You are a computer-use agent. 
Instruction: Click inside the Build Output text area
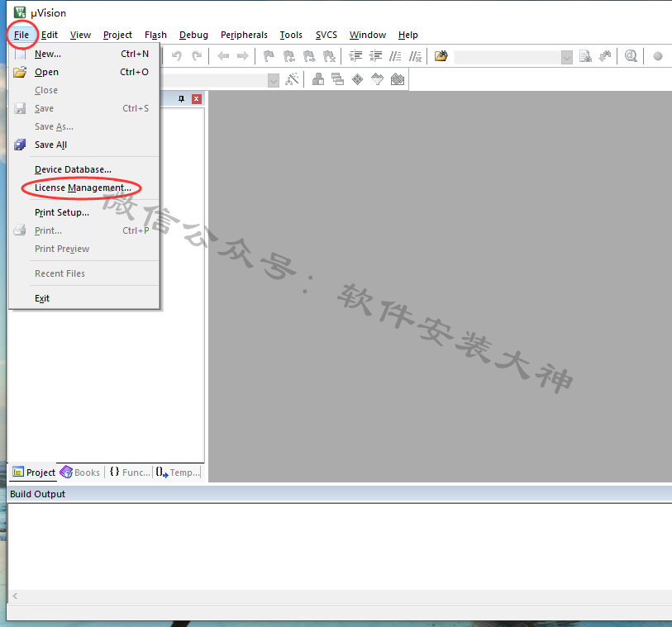[340, 547]
